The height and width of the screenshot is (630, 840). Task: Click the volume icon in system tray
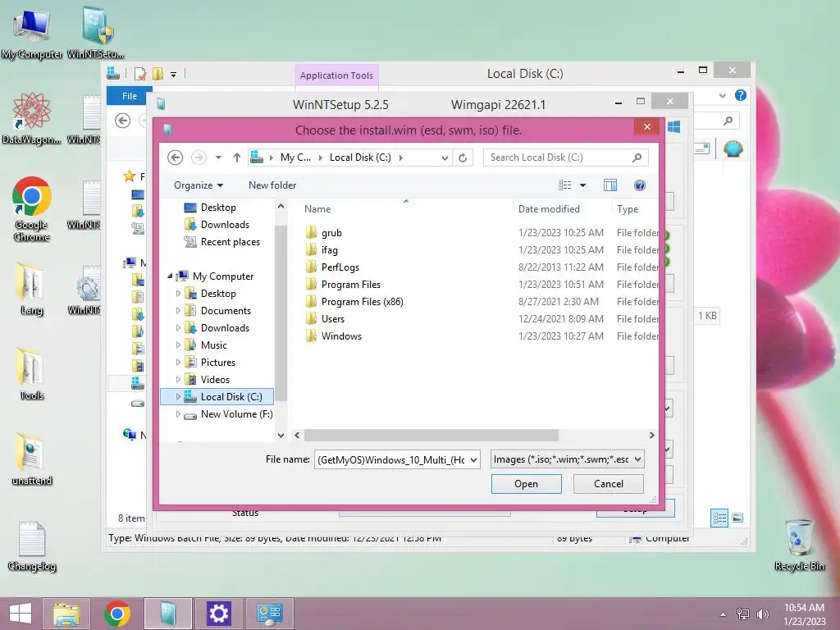(762, 614)
